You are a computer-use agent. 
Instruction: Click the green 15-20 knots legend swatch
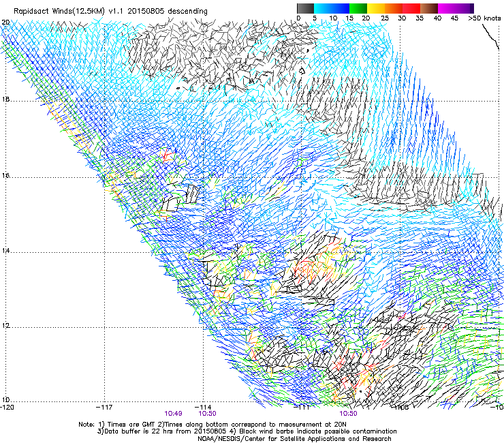point(358,8)
